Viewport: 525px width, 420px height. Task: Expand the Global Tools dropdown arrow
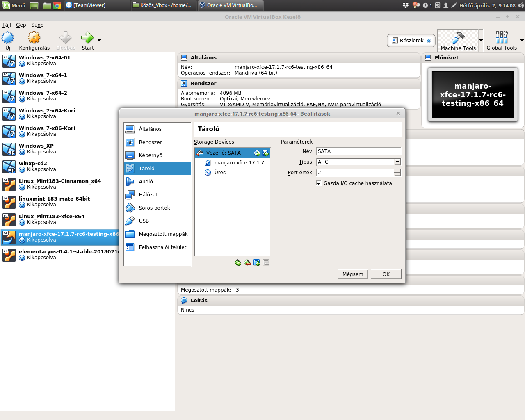coord(522,40)
